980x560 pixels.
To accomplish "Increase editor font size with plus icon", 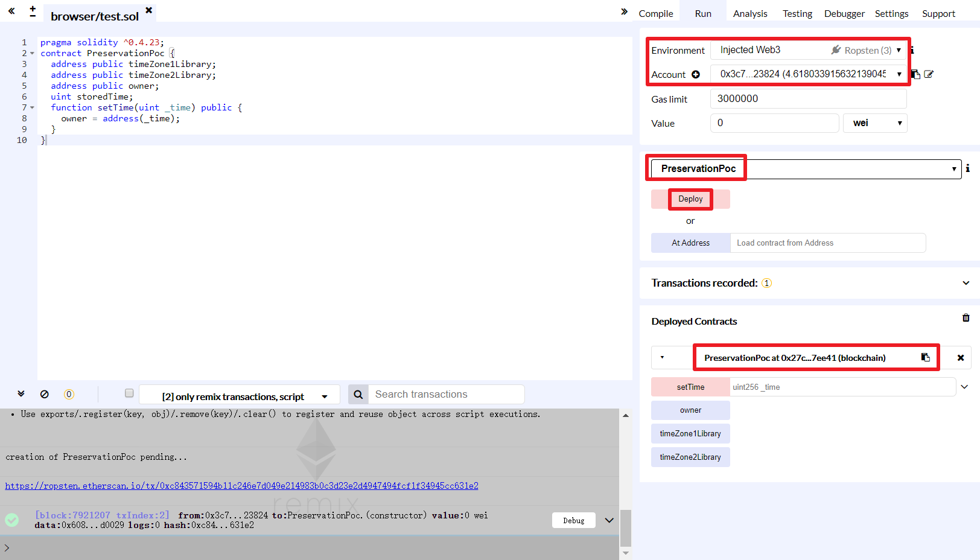I will tap(33, 8).
